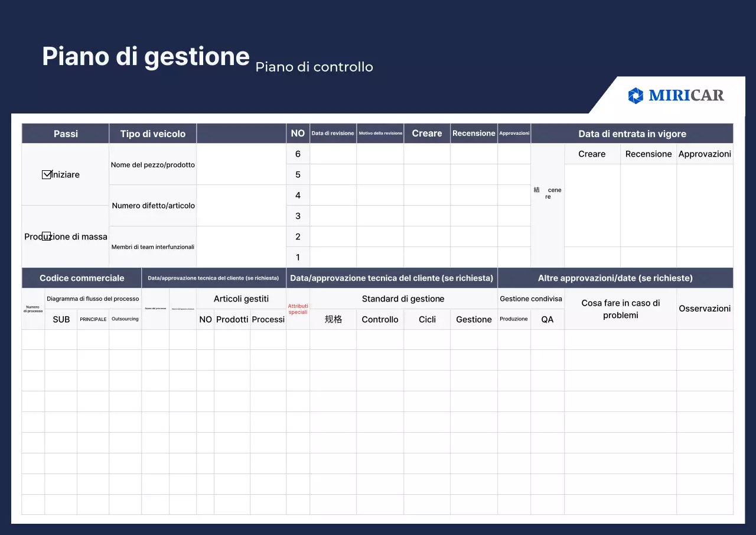
Task: Select the Motivo della revisione header
Action: (x=380, y=133)
